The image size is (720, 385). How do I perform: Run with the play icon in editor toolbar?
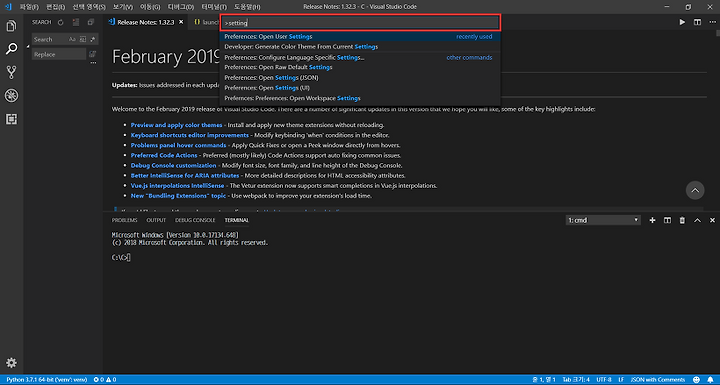[x=682, y=22]
